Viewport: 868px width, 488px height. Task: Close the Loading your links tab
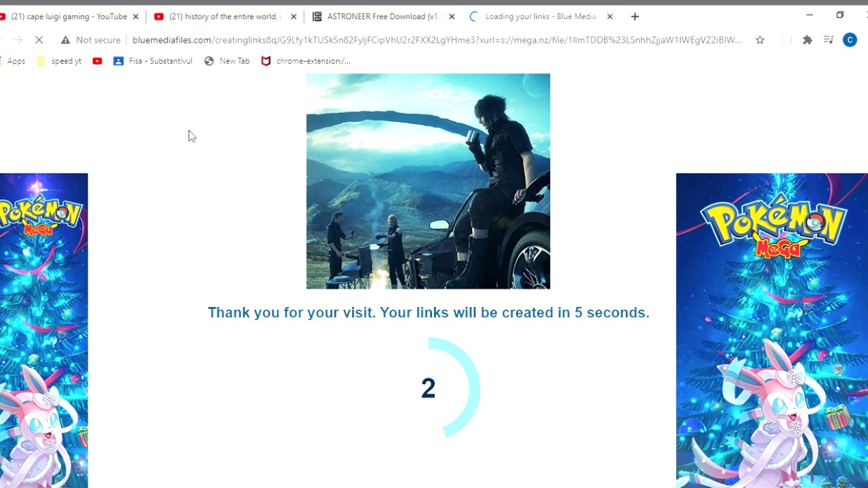pos(610,16)
